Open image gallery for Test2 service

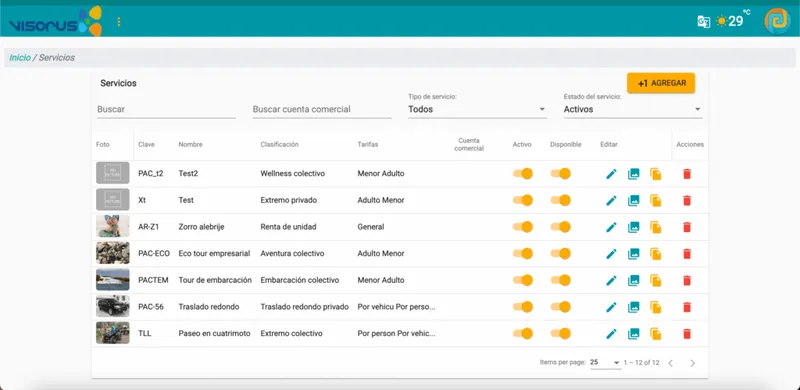[x=634, y=174]
